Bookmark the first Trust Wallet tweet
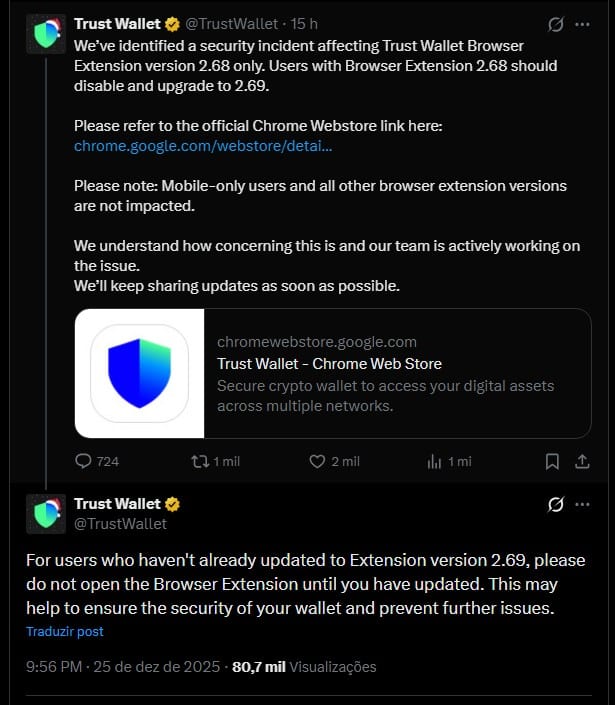The height and width of the screenshot is (705, 615). tap(552, 461)
